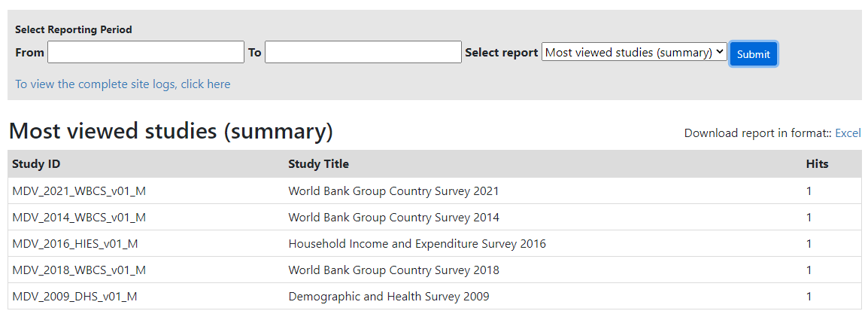868x317 pixels.
Task: Click the From date input field
Action: pos(146,52)
